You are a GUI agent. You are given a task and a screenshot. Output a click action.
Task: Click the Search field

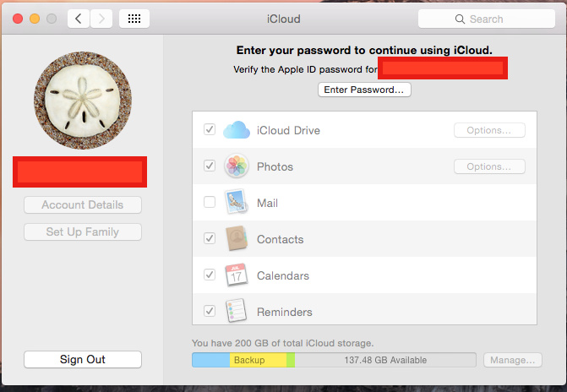[x=487, y=19]
